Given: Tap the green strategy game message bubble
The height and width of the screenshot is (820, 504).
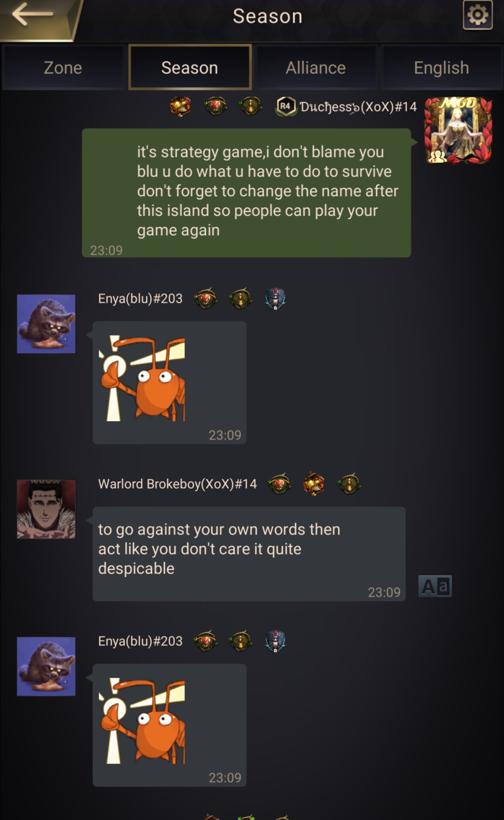Looking at the screenshot, I should coord(246,193).
